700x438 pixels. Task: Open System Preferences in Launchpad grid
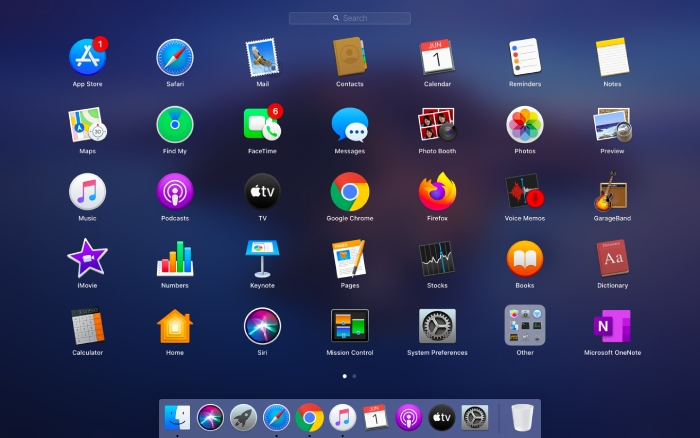pyautogui.click(x=437, y=326)
